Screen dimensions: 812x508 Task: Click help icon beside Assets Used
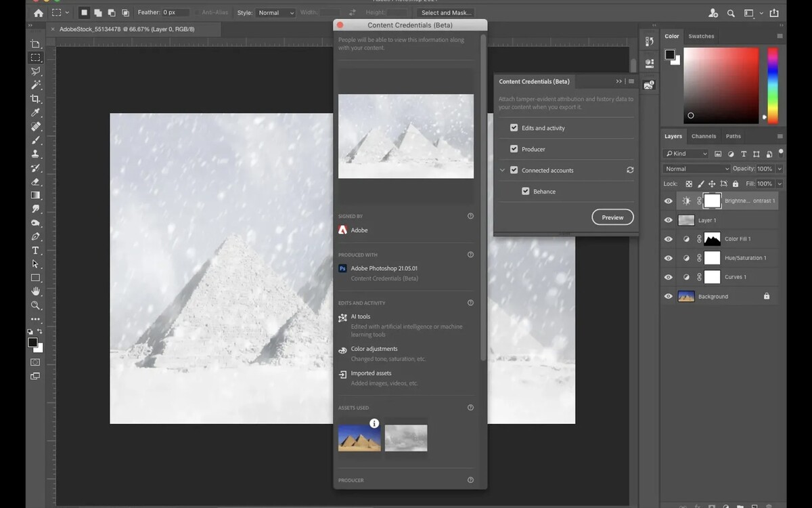coord(470,408)
